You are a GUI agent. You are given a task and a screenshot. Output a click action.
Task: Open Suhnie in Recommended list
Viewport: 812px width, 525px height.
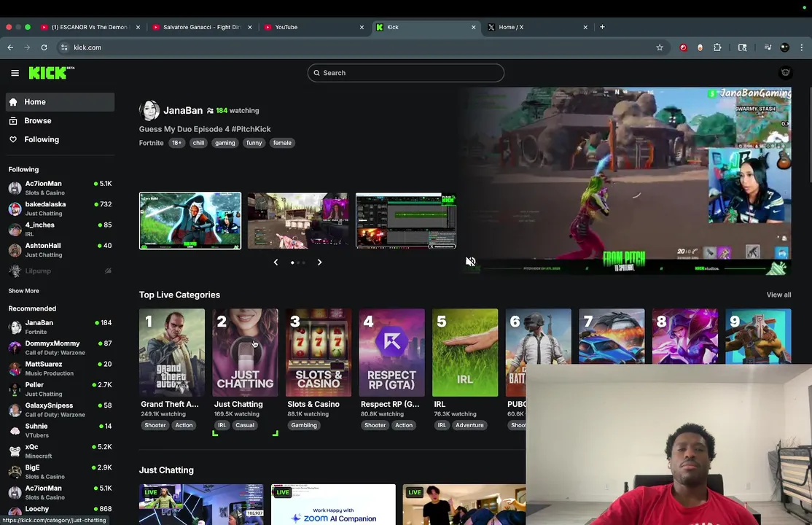click(60, 431)
